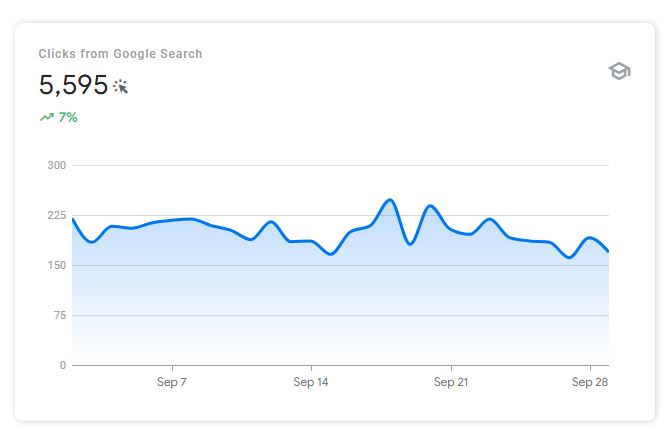Click the Sep 7 date label

[x=171, y=382]
